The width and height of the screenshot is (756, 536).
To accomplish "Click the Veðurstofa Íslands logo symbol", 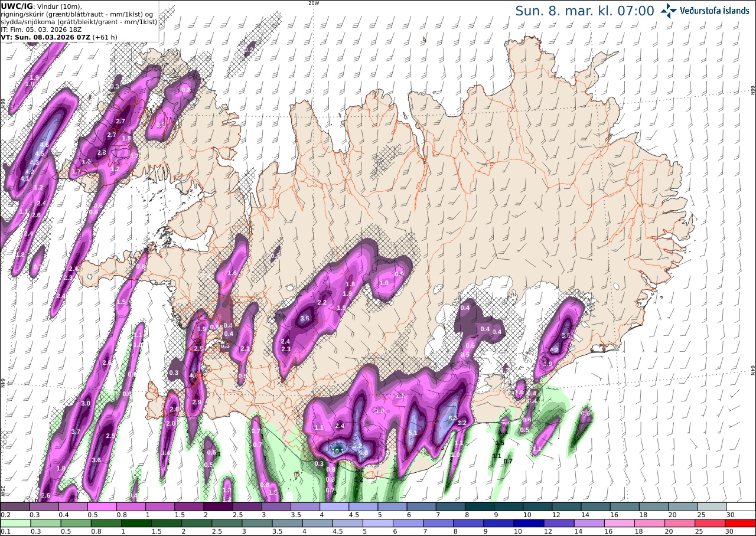I will (669, 11).
